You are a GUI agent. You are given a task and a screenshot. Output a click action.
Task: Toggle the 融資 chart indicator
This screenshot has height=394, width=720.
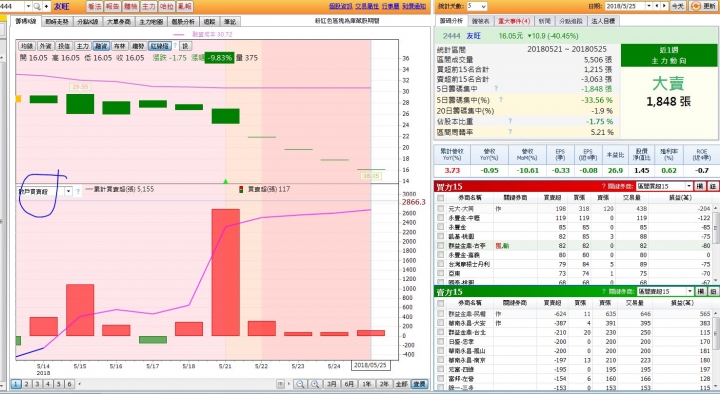pos(101,46)
